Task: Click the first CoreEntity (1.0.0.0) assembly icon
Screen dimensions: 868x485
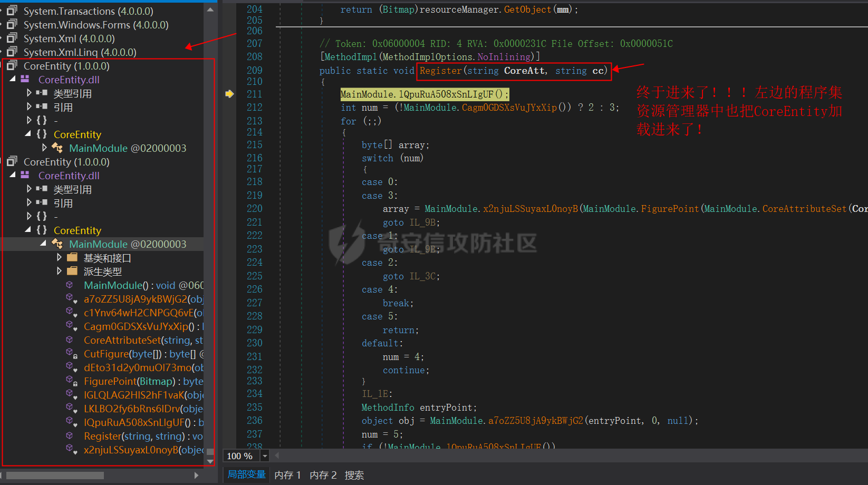Action: click(12, 65)
